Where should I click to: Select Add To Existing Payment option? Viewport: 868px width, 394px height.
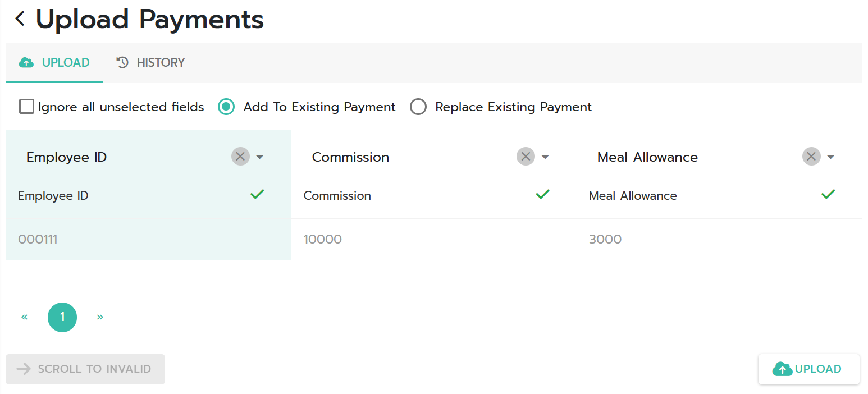(226, 107)
